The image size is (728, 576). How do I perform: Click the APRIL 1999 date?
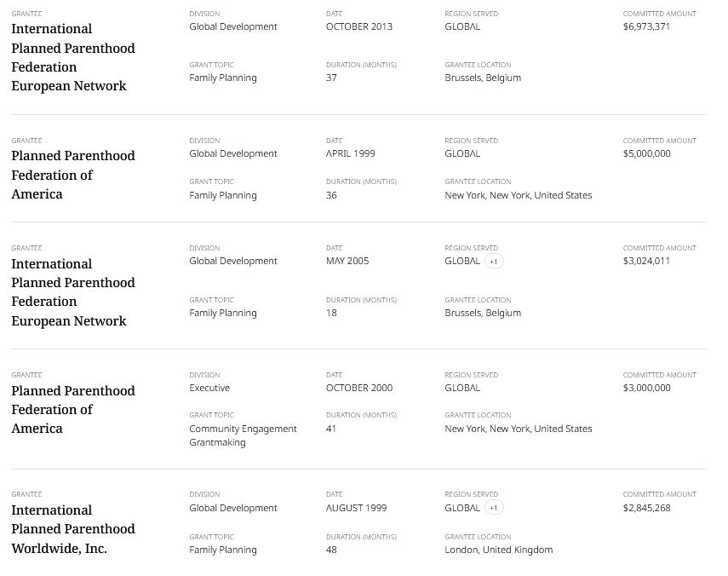point(351,153)
